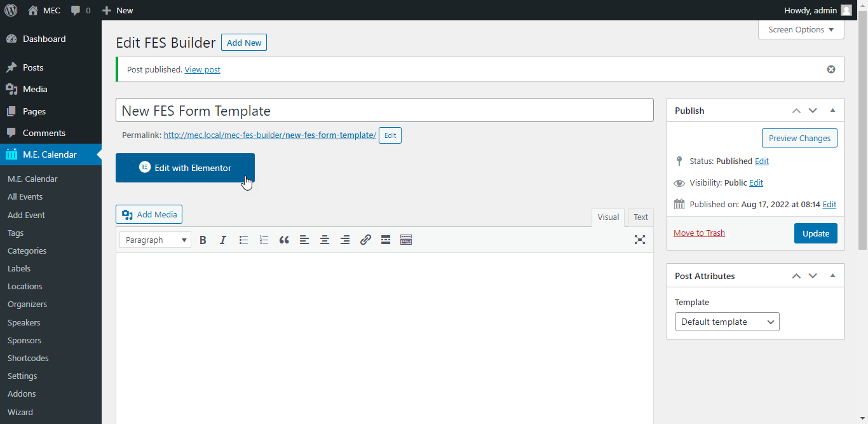This screenshot has width=868, height=424.
Task: Toggle the editor toolbar (kitchen sink)
Action: point(406,240)
